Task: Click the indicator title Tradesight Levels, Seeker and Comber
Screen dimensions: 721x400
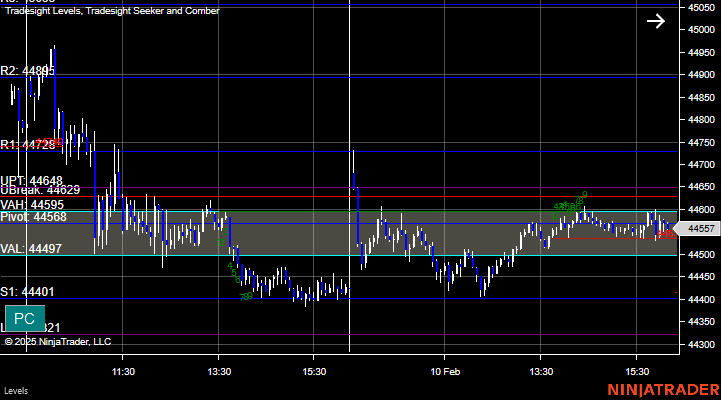Action: click(112, 11)
